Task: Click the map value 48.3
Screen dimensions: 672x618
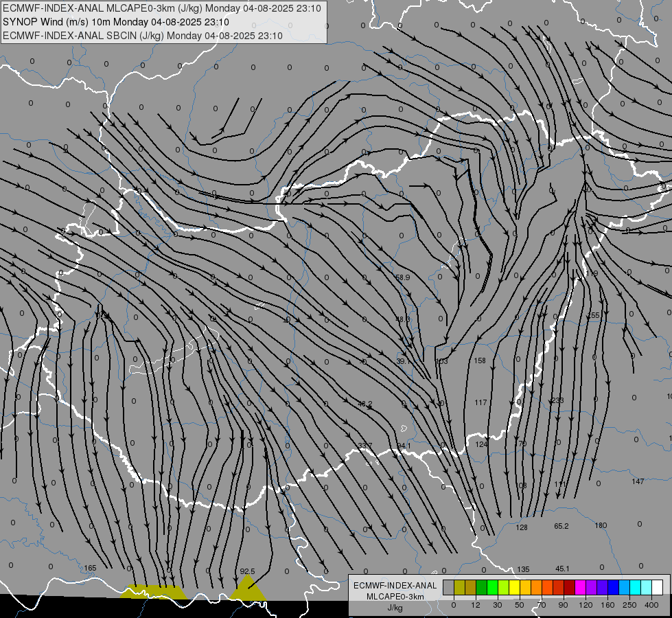Action: pos(402,319)
